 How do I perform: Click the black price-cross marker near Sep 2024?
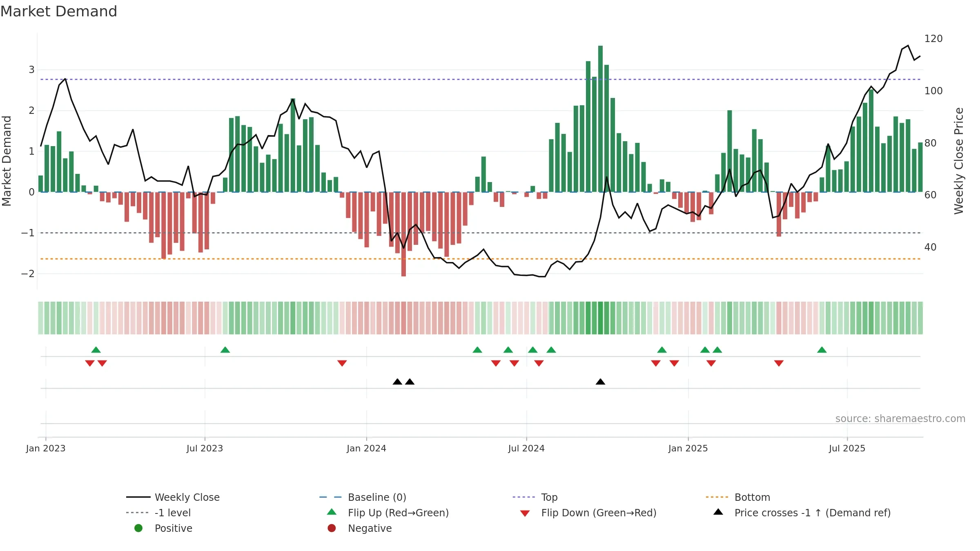(x=600, y=382)
